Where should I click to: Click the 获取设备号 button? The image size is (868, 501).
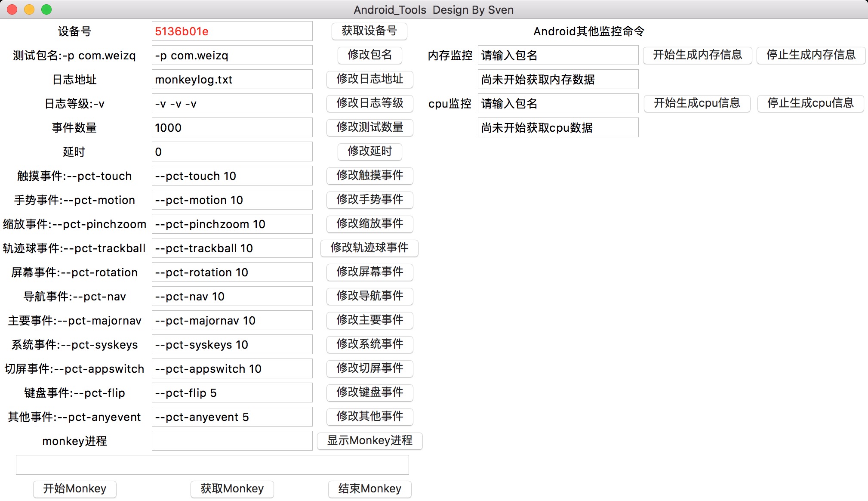click(x=369, y=31)
